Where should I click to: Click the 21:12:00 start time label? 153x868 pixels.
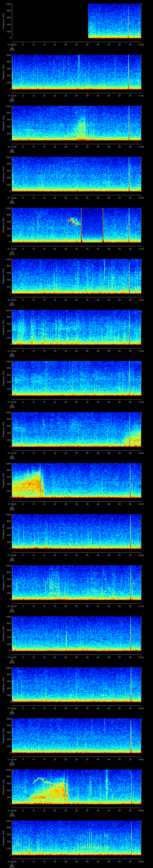[x=12, y=197]
